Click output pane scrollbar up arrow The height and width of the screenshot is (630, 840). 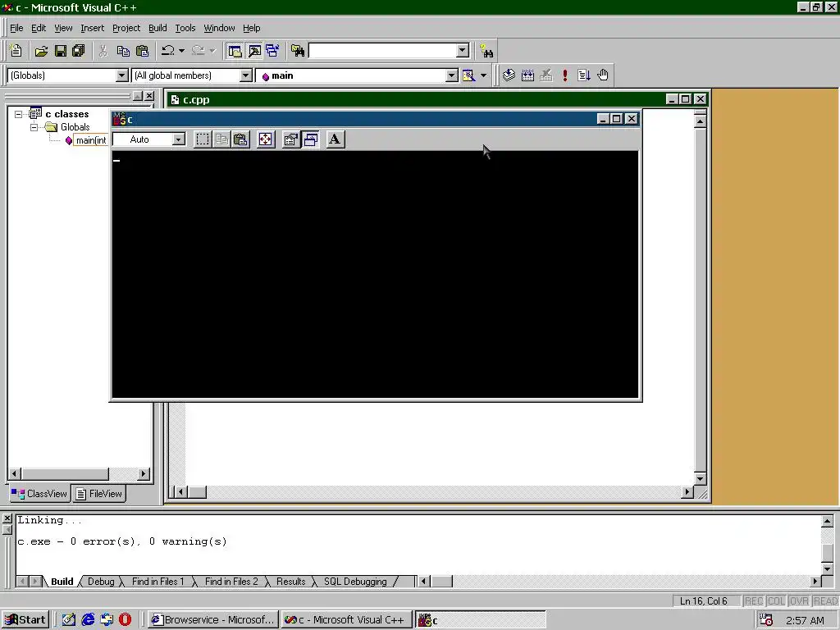click(x=827, y=521)
